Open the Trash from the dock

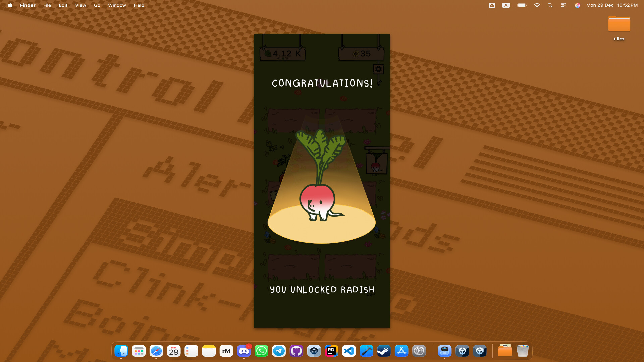click(x=522, y=351)
